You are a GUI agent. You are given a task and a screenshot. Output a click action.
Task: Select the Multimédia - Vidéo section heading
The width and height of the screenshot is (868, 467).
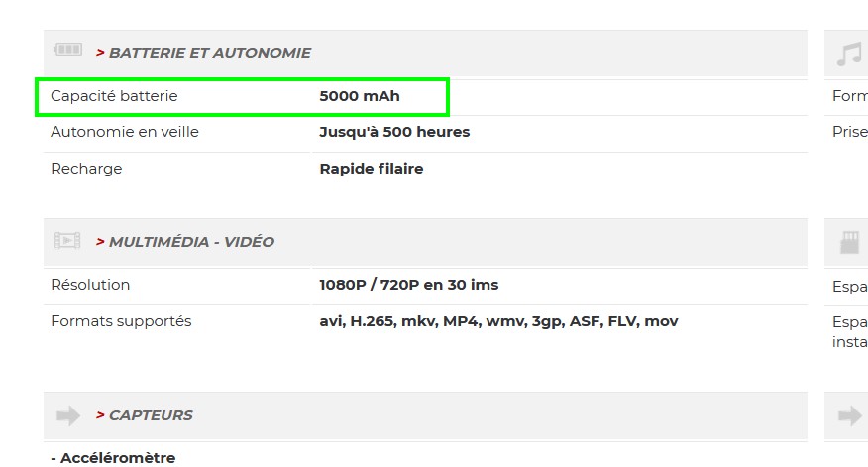point(191,242)
